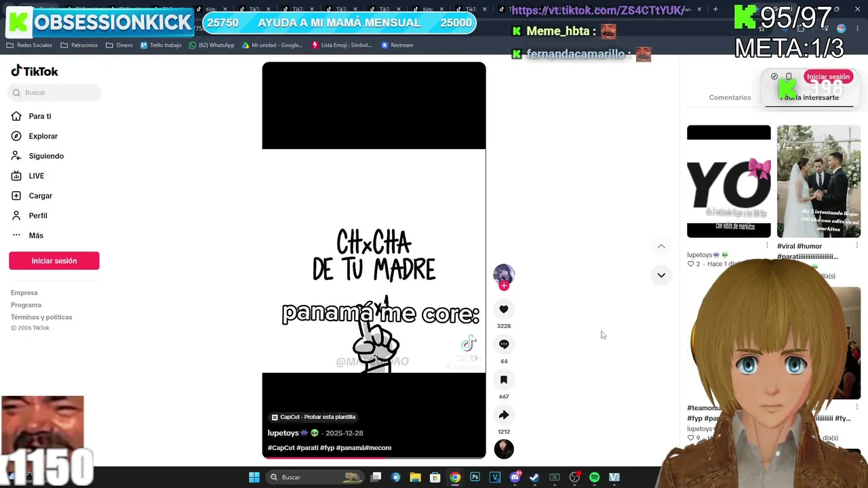Click the #CapCut hashtag in caption
868x488 pixels.
click(x=281, y=448)
